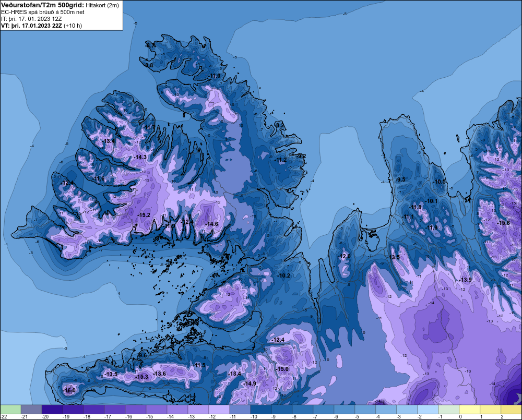
Task: Click the map title "Veðurstofan/T2m 500grid:"
Action: [x=42, y=5]
